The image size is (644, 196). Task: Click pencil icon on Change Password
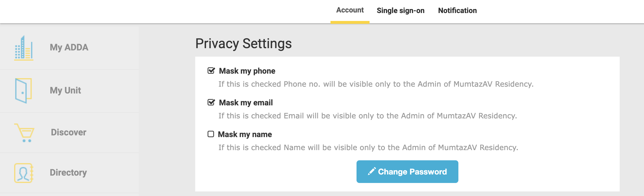click(x=372, y=171)
